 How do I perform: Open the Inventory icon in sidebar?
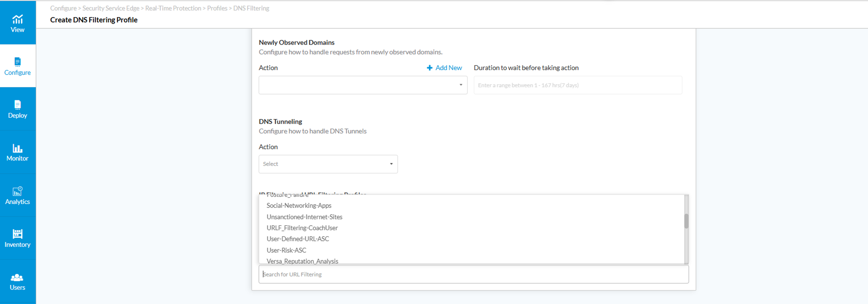tap(17, 234)
